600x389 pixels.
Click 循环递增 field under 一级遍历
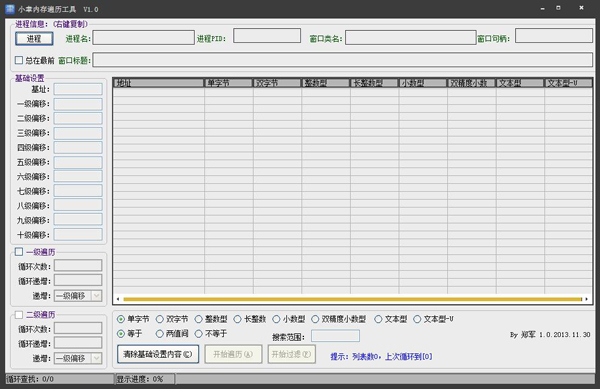point(78,280)
